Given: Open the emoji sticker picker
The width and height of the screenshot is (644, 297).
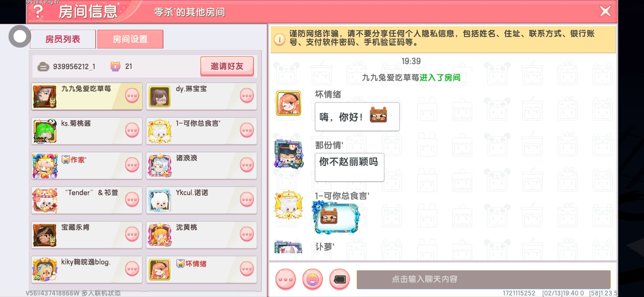Looking at the screenshot, I should pos(312,279).
